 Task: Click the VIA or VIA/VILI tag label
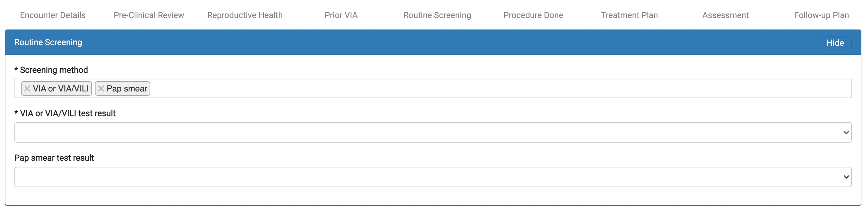click(61, 88)
